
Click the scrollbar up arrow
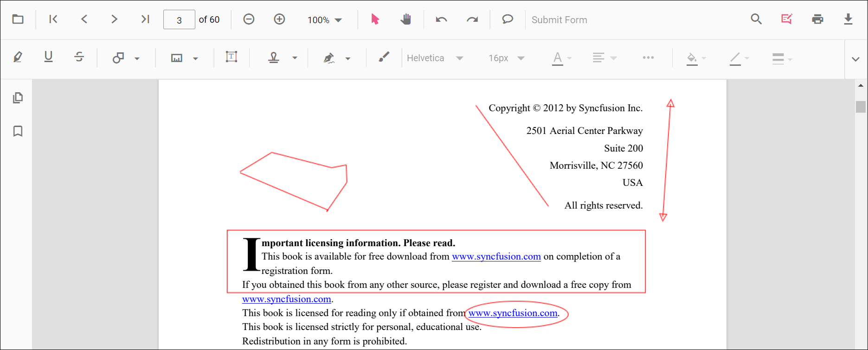pos(861,85)
